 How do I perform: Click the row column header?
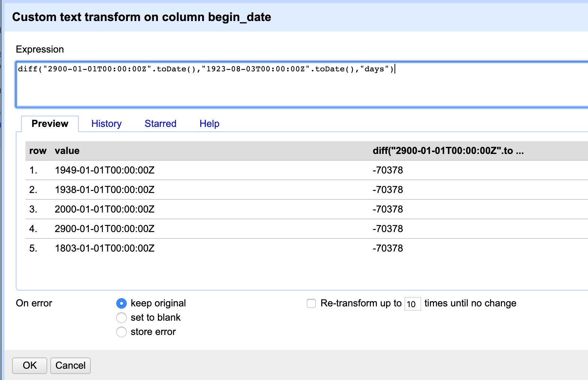tap(38, 151)
